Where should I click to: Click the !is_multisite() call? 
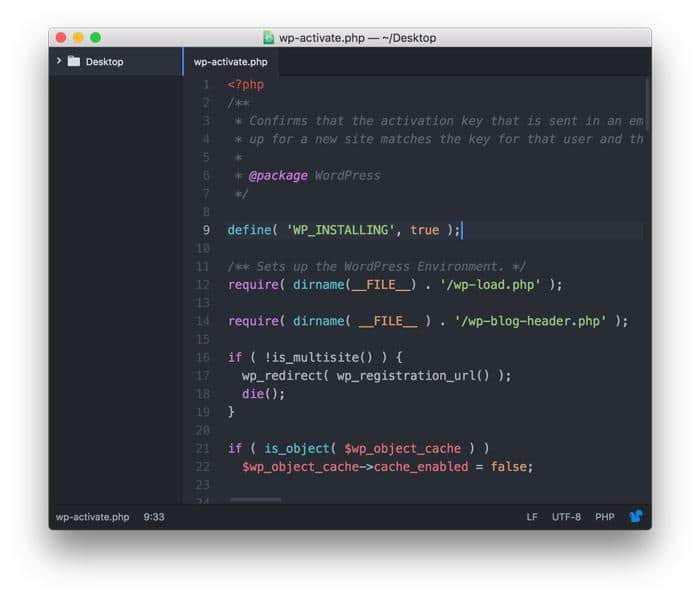318,358
